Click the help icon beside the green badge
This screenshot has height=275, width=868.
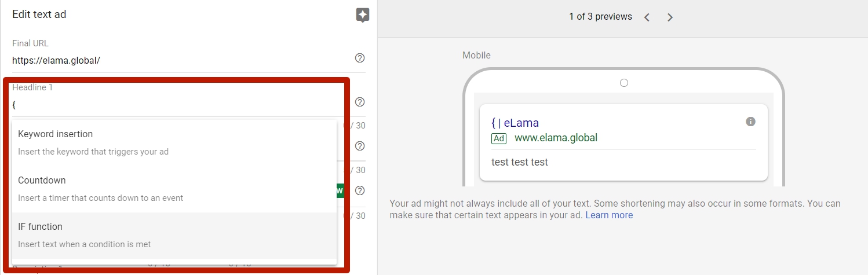(x=360, y=190)
